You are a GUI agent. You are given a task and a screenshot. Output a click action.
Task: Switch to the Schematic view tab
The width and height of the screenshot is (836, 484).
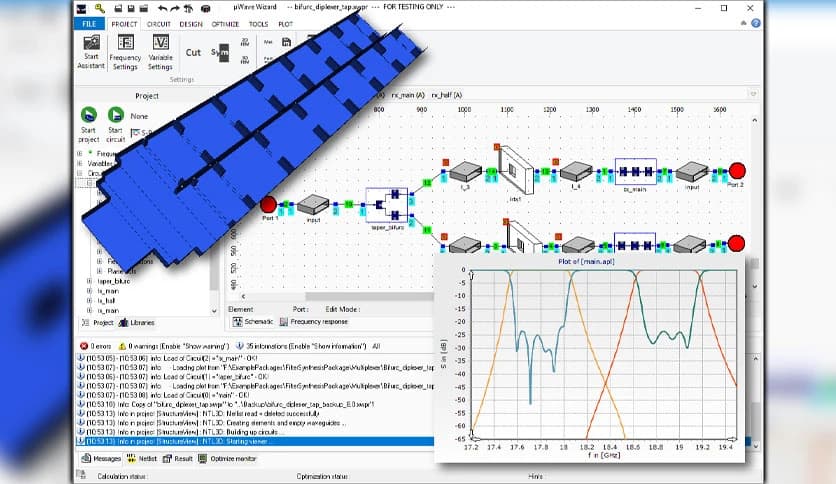(253, 321)
